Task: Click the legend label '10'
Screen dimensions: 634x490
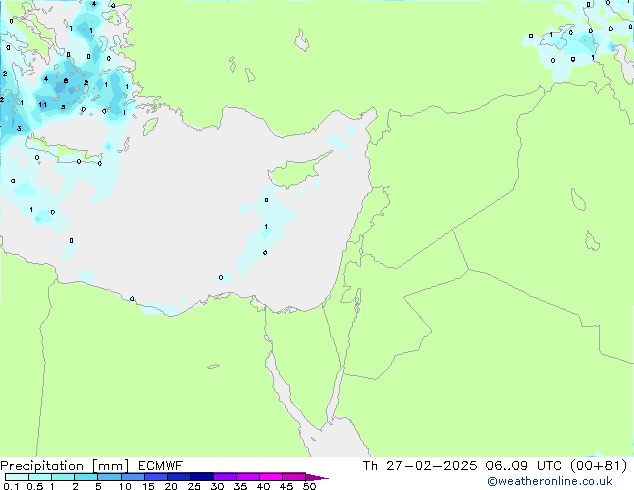Action: 125,486
